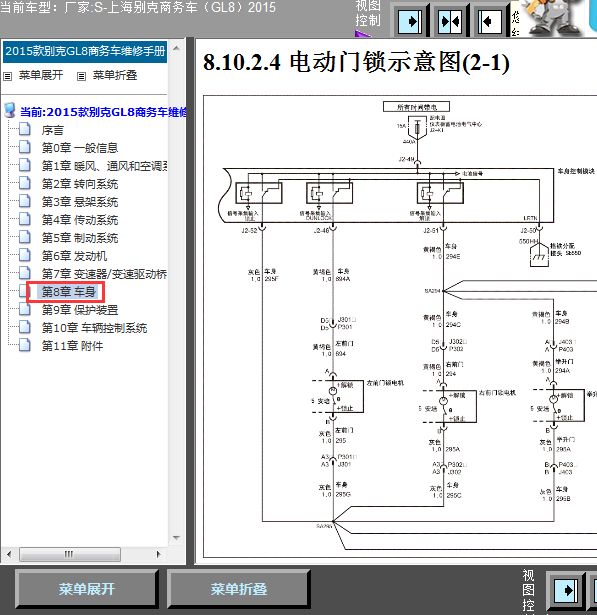Click page icon next to 第1章 暖风
Screen dimensions: 597x615
pyautogui.click(x=25, y=165)
